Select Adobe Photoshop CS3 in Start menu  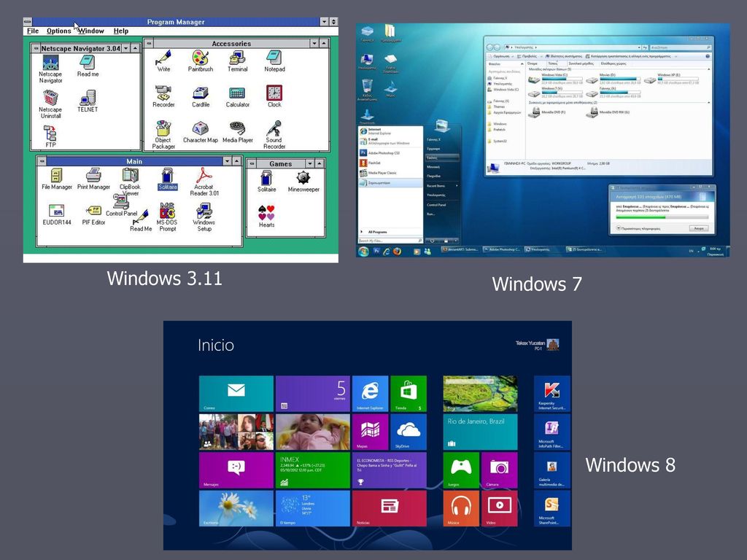[390, 153]
